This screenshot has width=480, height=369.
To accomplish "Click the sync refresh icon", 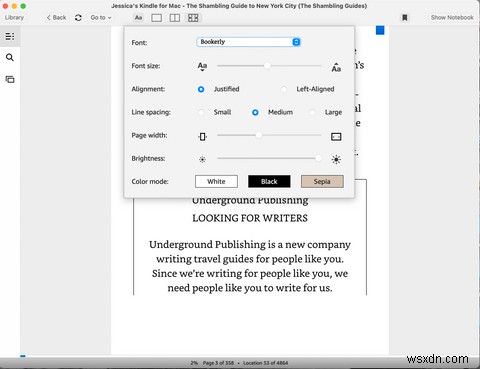I will tap(78, 18).
